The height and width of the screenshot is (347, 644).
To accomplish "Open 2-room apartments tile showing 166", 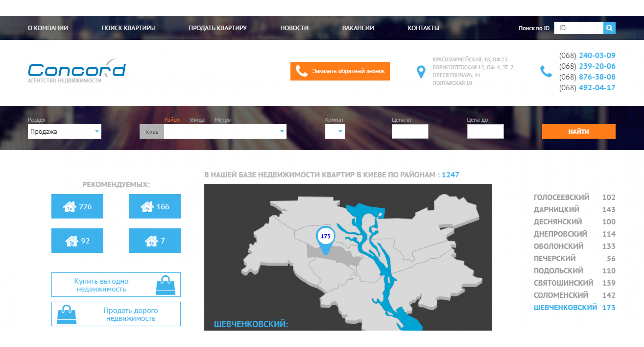I will click(x=155, y=206).
